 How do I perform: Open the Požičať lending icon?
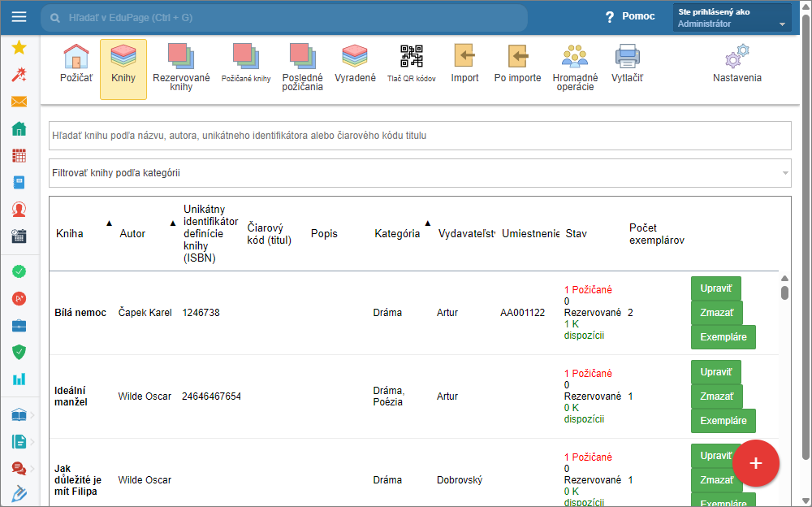[x=76, y=64]
